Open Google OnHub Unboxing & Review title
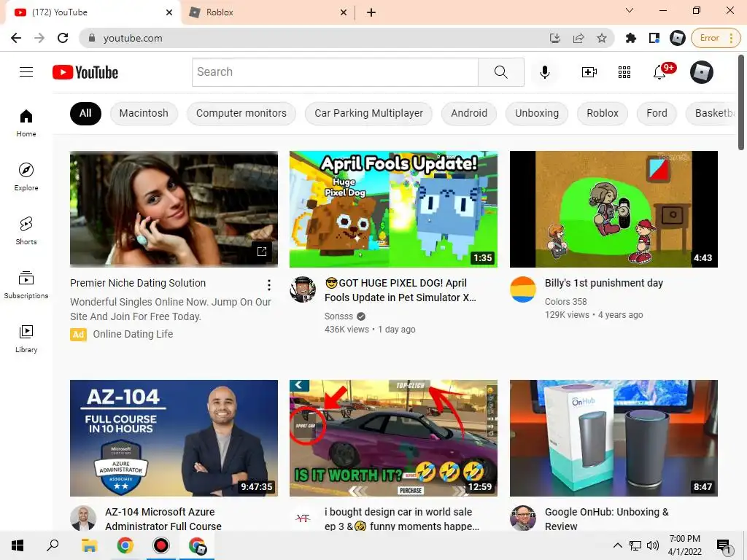This screenshot has width=747, height=560. point(607,519)
